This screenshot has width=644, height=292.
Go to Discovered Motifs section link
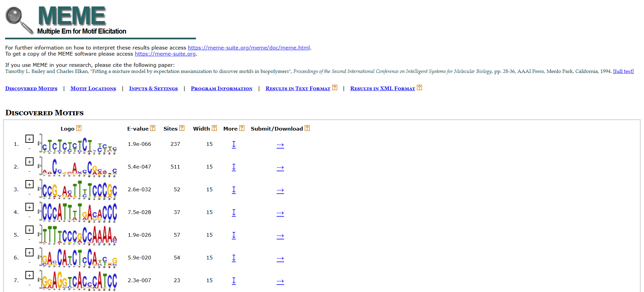(31, 89)
